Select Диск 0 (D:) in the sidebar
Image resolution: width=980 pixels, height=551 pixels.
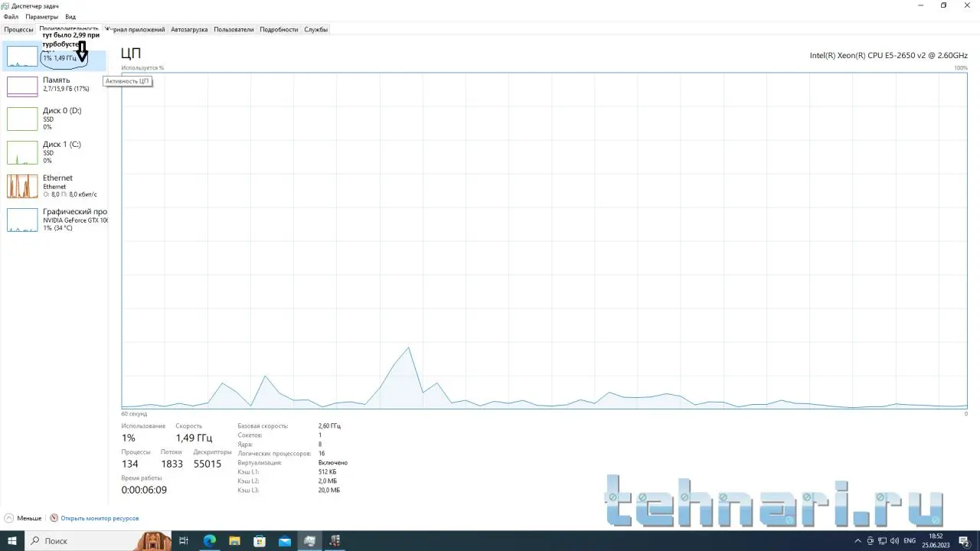pyautogui.click(x=55, y=119)
